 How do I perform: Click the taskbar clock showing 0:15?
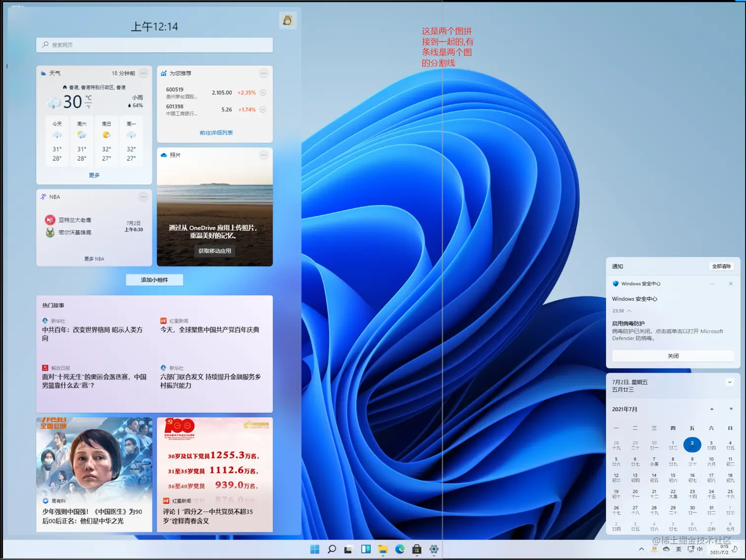[719, 549]
